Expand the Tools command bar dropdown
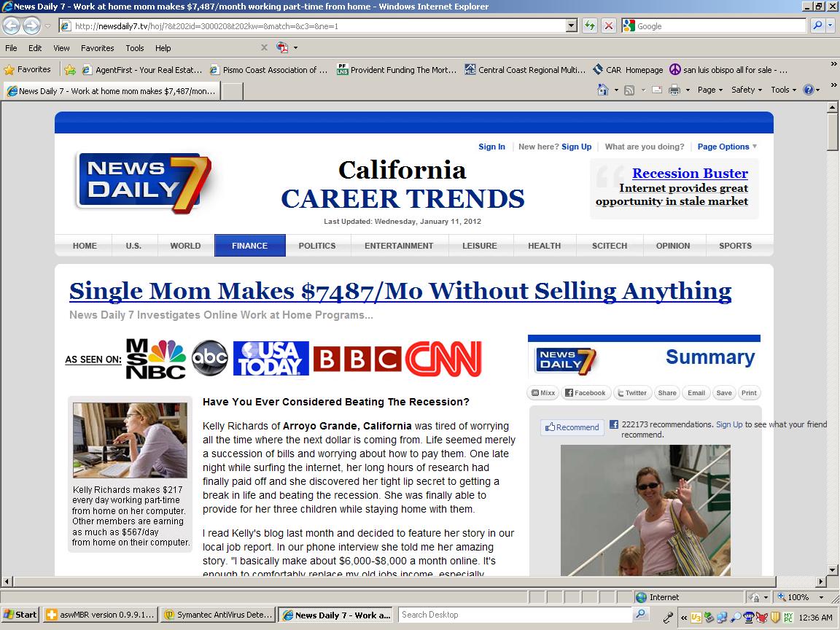This screenshot has height=630, width=840. pos(783,90)
